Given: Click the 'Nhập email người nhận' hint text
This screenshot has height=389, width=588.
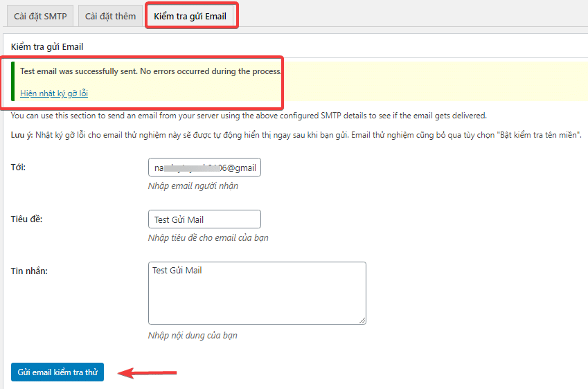Looking at the screenshot, I should (193, 186).
